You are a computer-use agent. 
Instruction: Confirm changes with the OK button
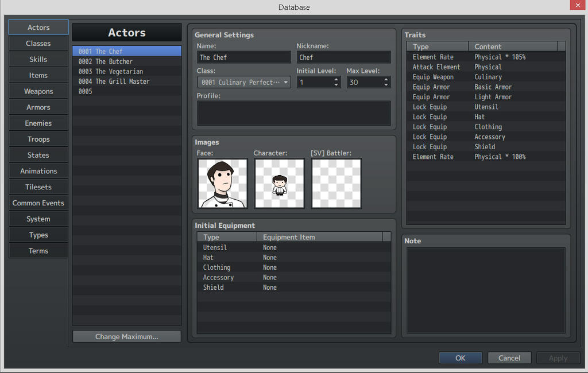coord(460,358)
